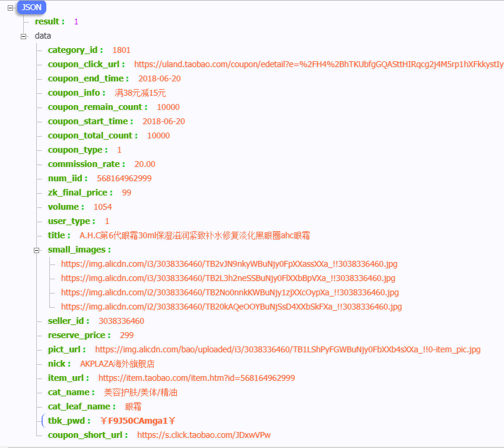Click the cat_name value 美容护肤/美体/精油

(x=141, y=392)
